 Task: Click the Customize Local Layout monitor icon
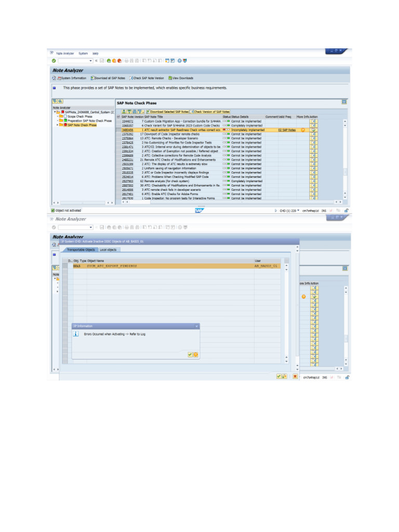pyautogui.click(x=185, y=61)
